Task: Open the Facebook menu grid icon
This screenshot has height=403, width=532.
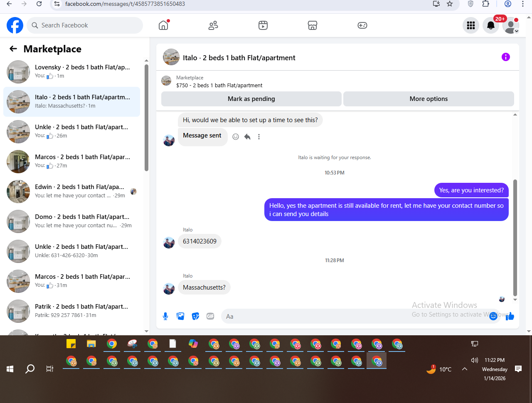Action: pos(471,25)
